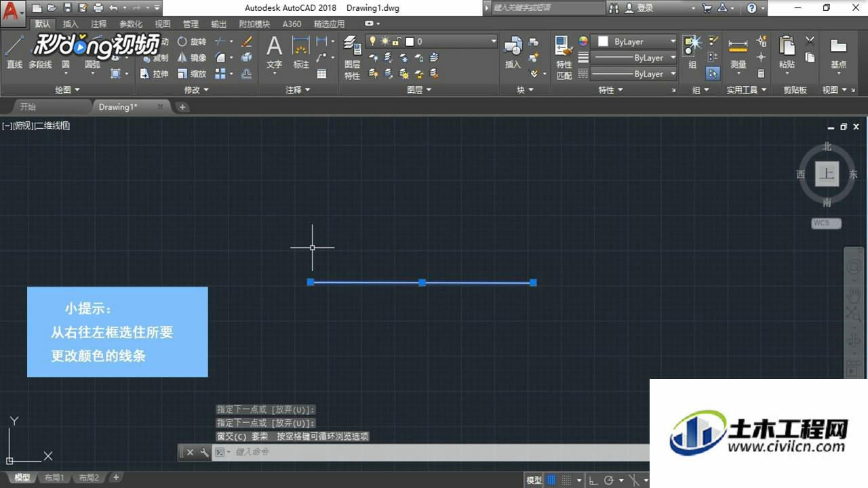Activate the Scale (缩放) tool
This screenshot has width=868, height=488.
192,74
